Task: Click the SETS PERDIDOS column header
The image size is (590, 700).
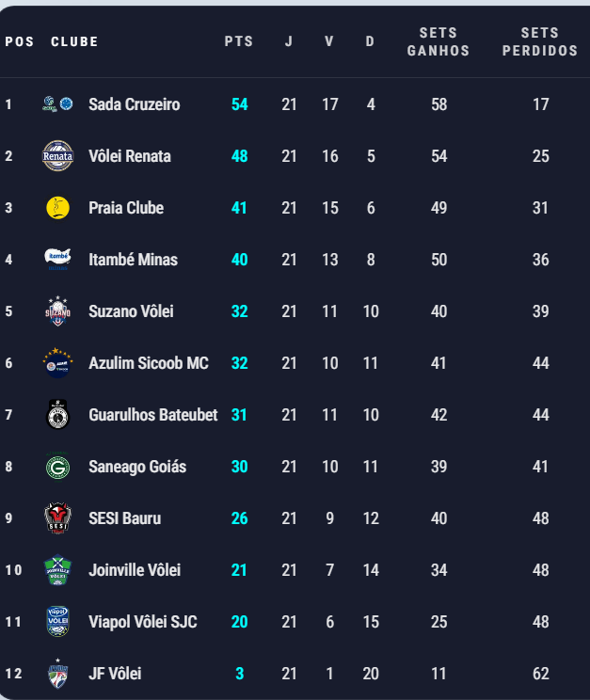Action: [540, 42]
